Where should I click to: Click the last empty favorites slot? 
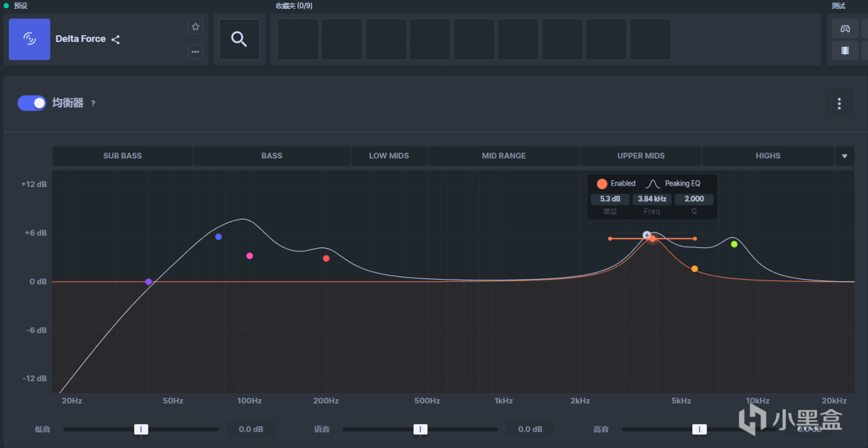(x=650, y=39)
